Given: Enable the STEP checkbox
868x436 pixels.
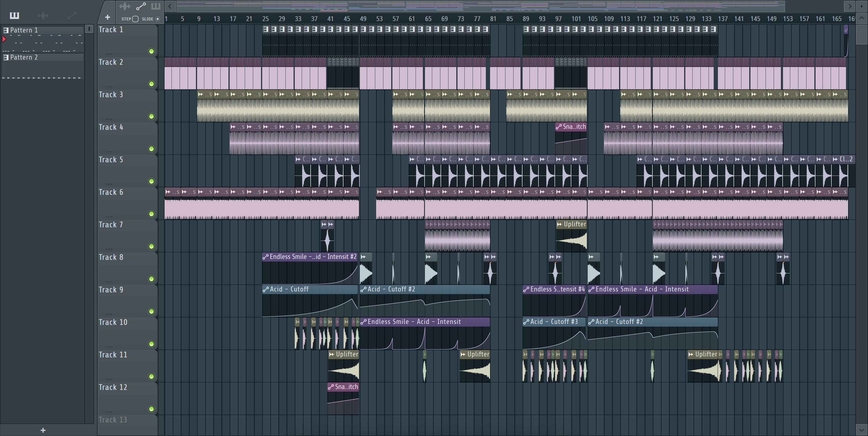Looking at the screenshot, I should click(135, 19).
